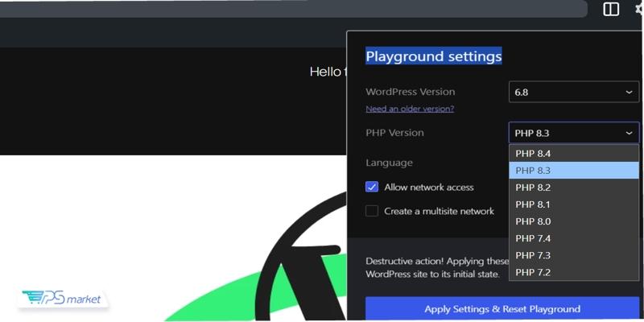The width and height of the screenshot is (644, 322).
Task: Open the Need an older version link
Action: (410, 109)
